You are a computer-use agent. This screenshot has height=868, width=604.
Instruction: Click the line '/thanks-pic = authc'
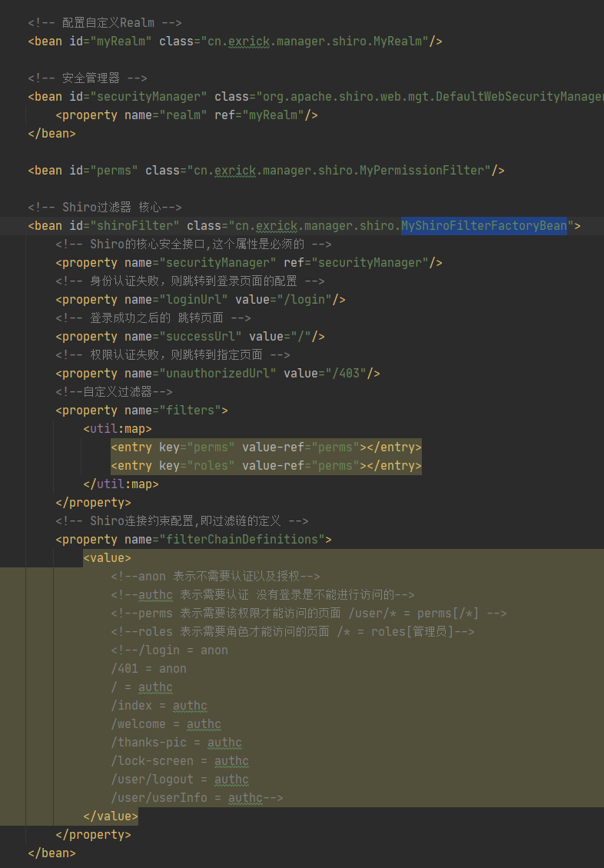pos(176,743)
